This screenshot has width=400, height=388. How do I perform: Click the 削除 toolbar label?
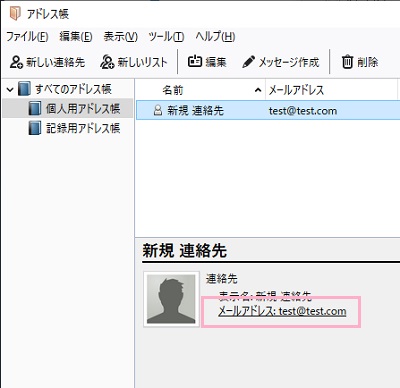[368, 62]
